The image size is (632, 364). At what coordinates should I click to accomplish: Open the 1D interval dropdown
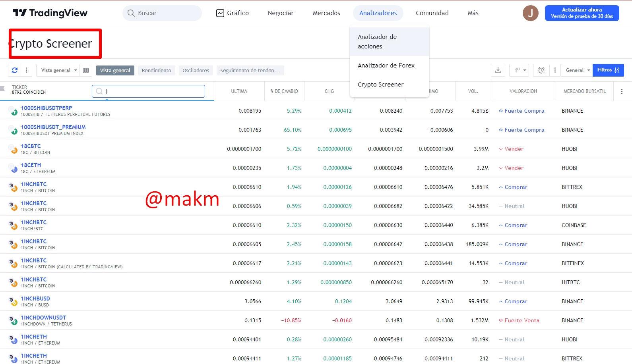click(519, 70)
